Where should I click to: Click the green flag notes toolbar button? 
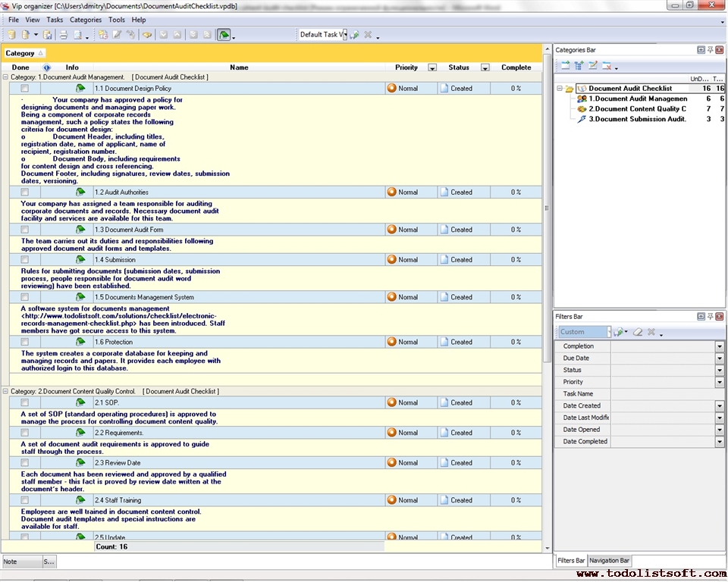pos(224,35)
